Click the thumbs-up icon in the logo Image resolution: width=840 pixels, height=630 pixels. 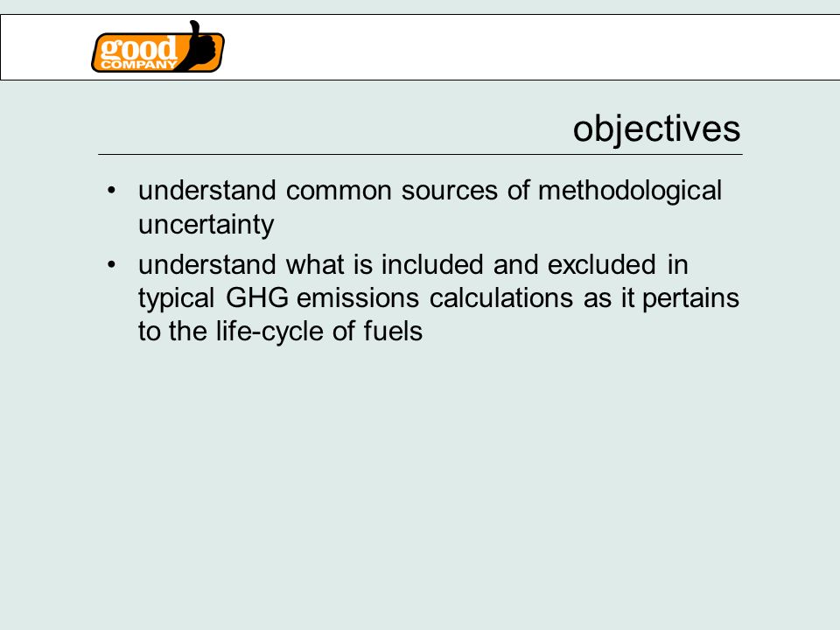pos(199,46)
